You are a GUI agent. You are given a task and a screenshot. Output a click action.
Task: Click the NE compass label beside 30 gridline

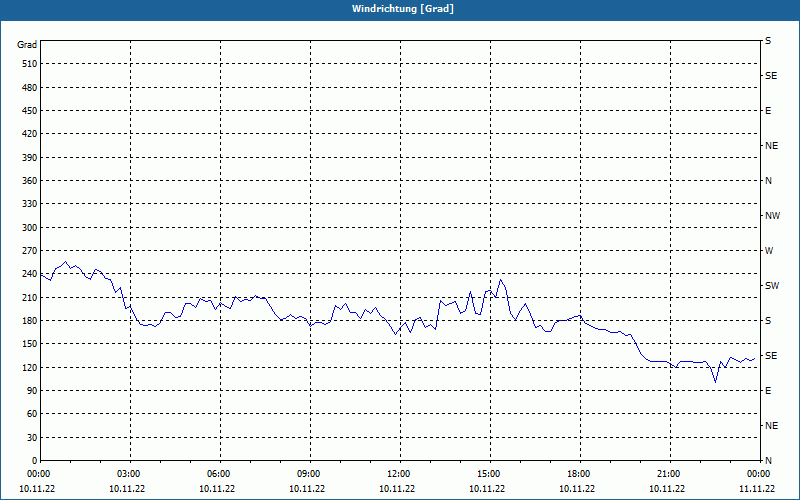(771, 426)
